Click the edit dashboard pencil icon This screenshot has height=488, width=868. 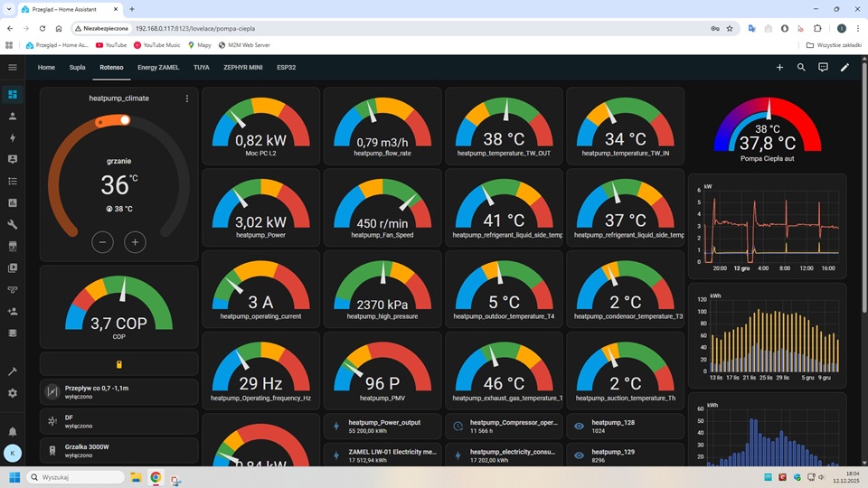(x=844, y=67)
